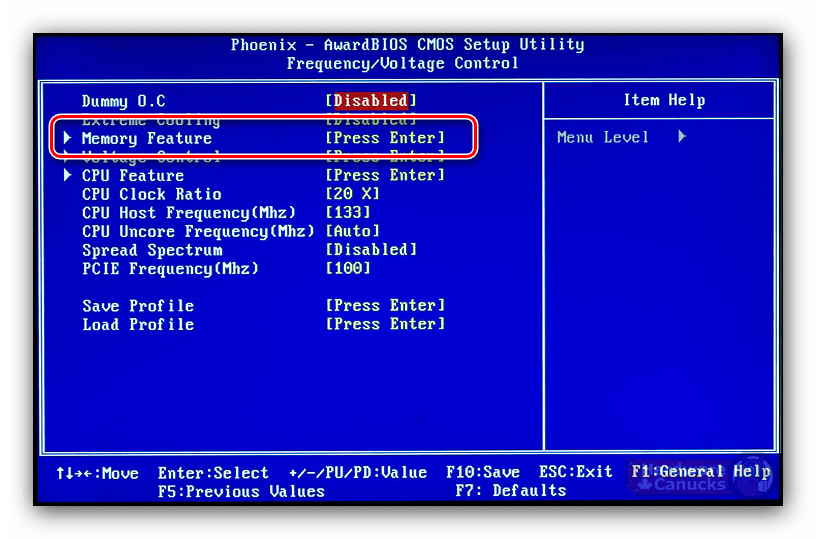This screenshot has height=539, width=816.
Task: Click the +/-/PU/PD:Value hint
Action: (358, 473)
